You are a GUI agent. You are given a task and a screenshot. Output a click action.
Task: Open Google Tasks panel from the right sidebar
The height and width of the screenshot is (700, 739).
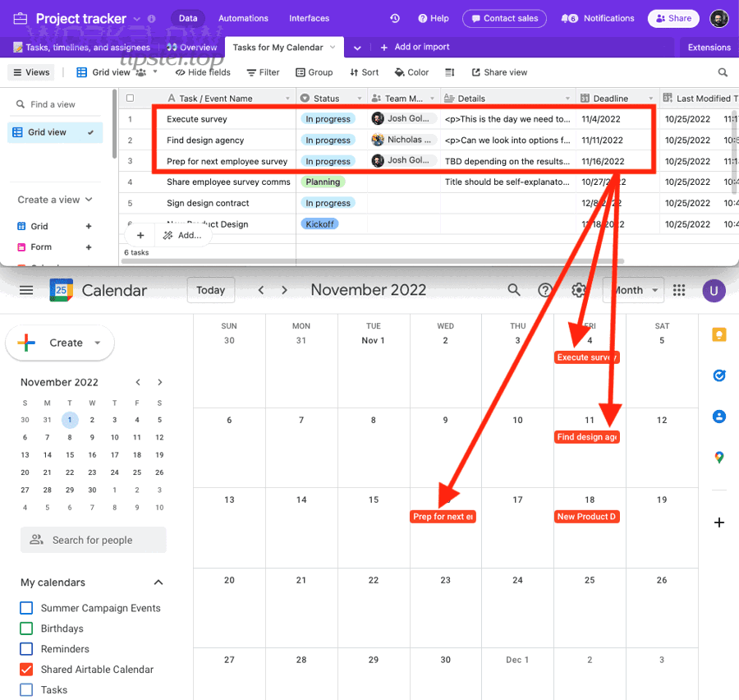[x=719, y=375]
